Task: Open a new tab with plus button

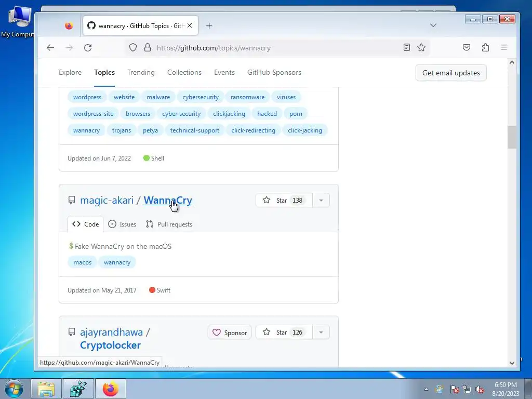Action: [209, 26]
